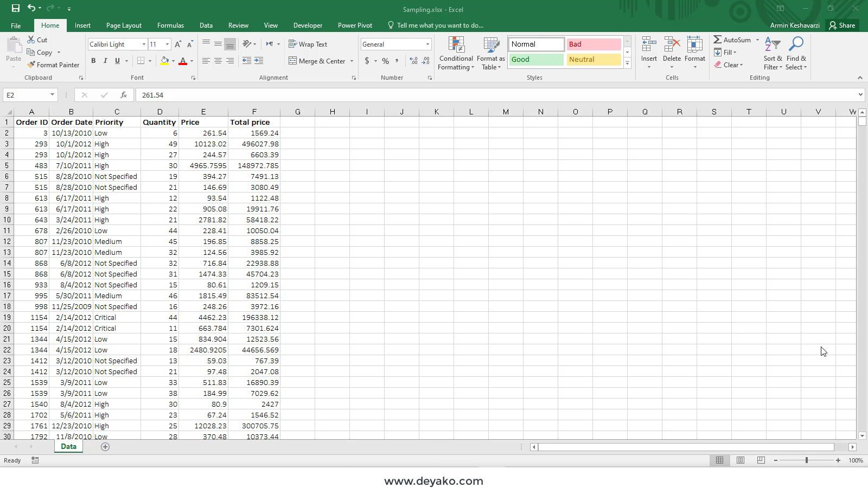This screenshot has width=868, height=488.
Task: Toggle underline formatting
Action: (117, 61)
